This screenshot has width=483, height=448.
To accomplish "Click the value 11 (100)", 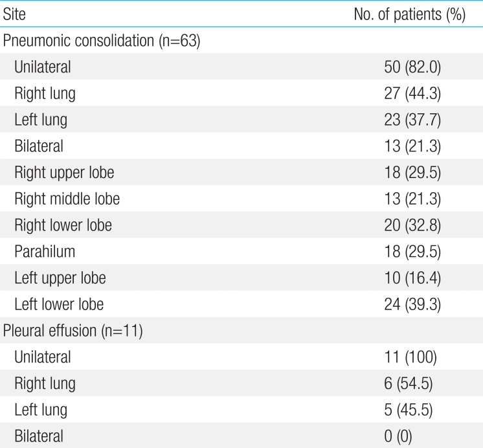I will pos(410,357).
